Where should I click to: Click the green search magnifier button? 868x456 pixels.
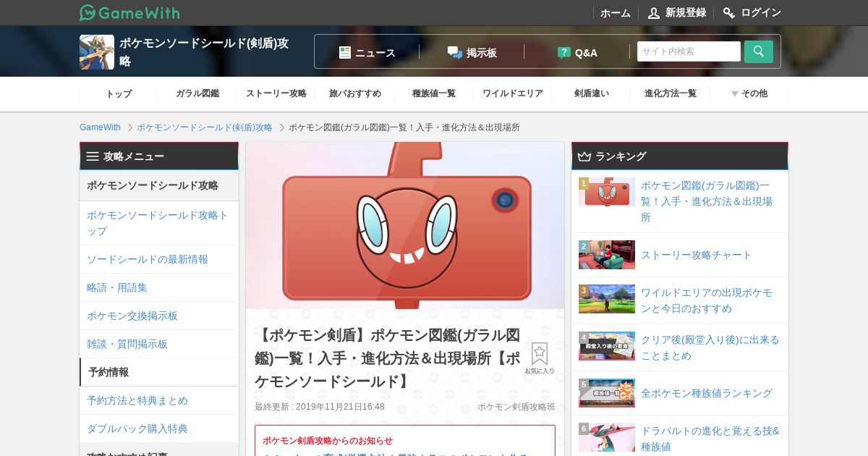759,51
